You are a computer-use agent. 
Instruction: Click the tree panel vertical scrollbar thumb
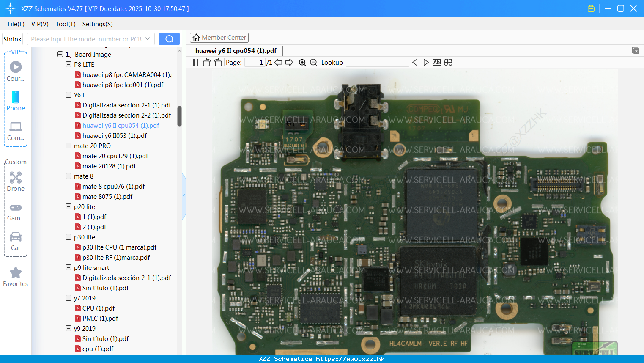coord(179,116)
